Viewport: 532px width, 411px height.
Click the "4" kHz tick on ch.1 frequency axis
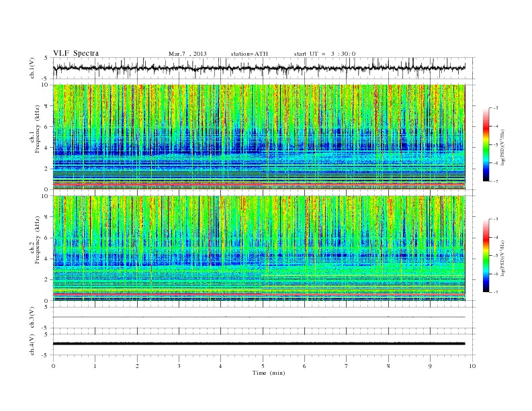(x=46, y=148)
